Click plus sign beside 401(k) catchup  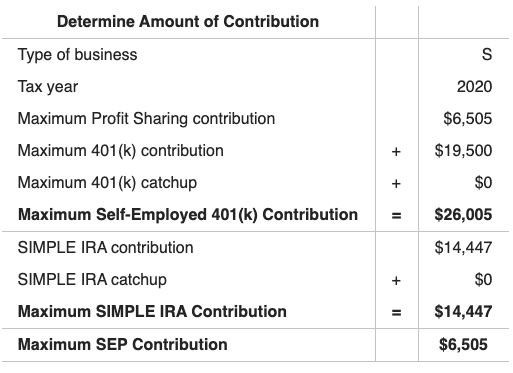coord(396,184)
